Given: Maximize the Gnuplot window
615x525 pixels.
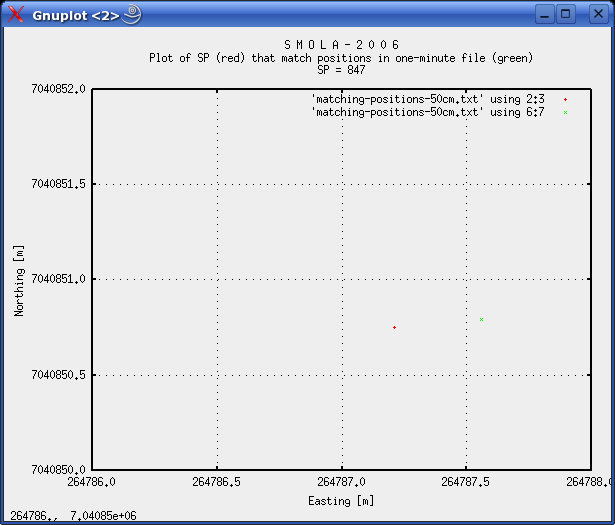Looking at the screenshot, I should 566,14.
